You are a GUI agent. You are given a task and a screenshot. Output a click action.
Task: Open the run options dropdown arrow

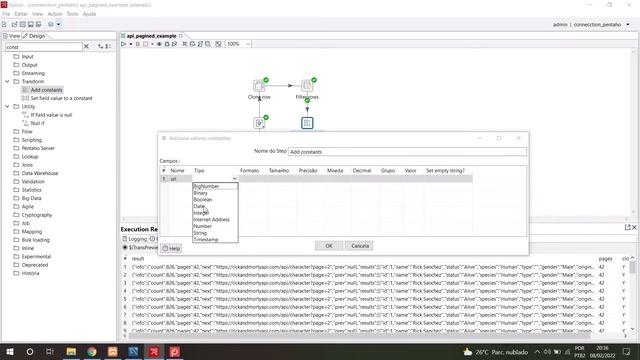pos(131,44)
